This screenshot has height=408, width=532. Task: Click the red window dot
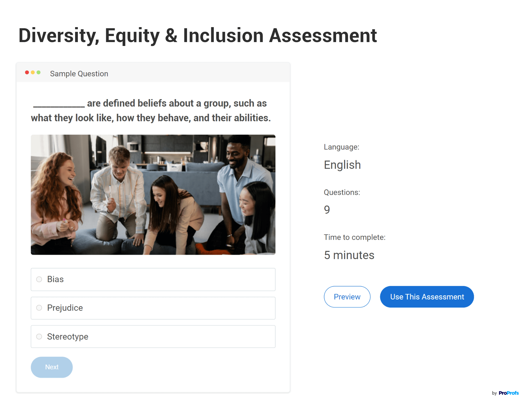click(27, 73)
